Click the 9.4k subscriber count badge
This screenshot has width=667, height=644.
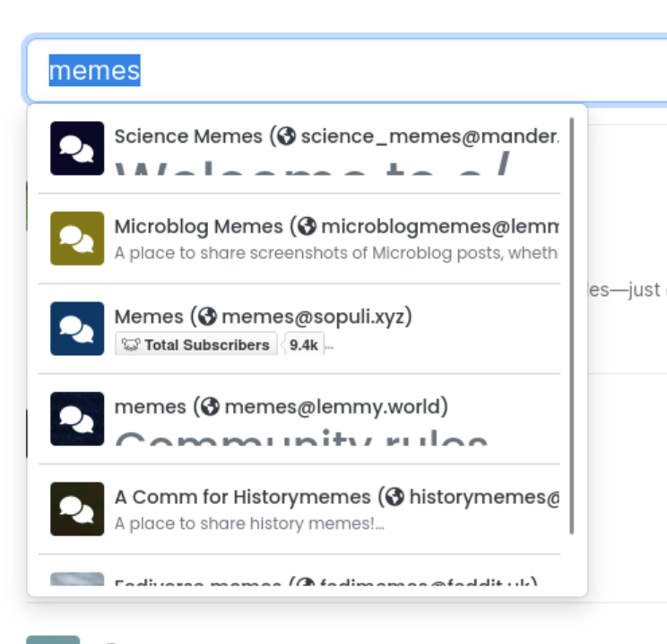point(303,344)
